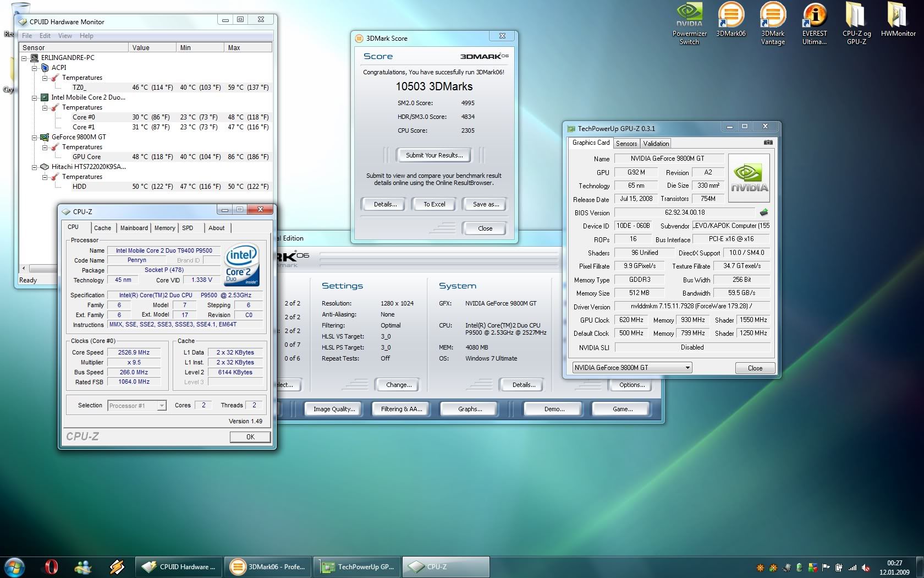Collapse Temperatures under GeForce 9800M GT

tap(45, 147)
